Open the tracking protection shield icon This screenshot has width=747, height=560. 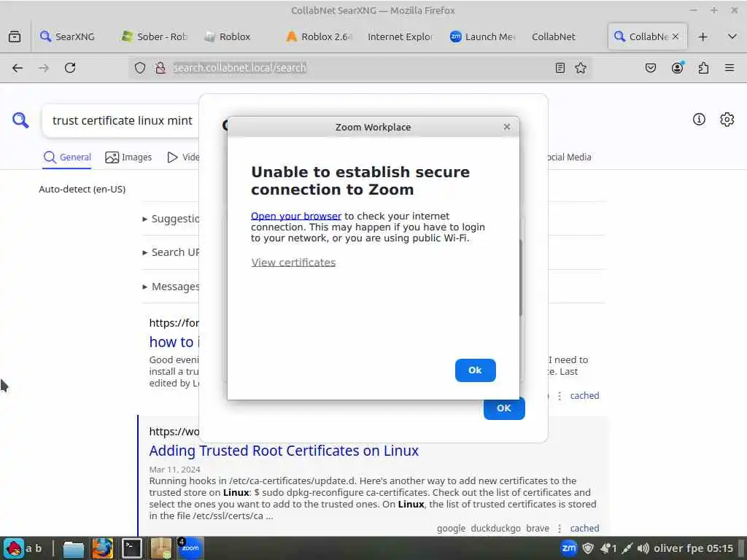tap(139, 68)
